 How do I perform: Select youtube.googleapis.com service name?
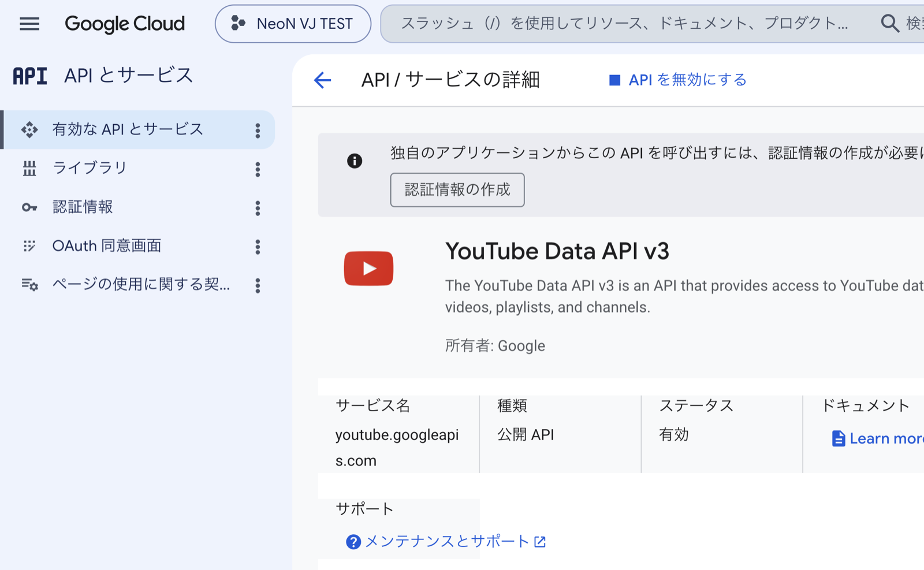pyautogui.click(x=397, y=448)
